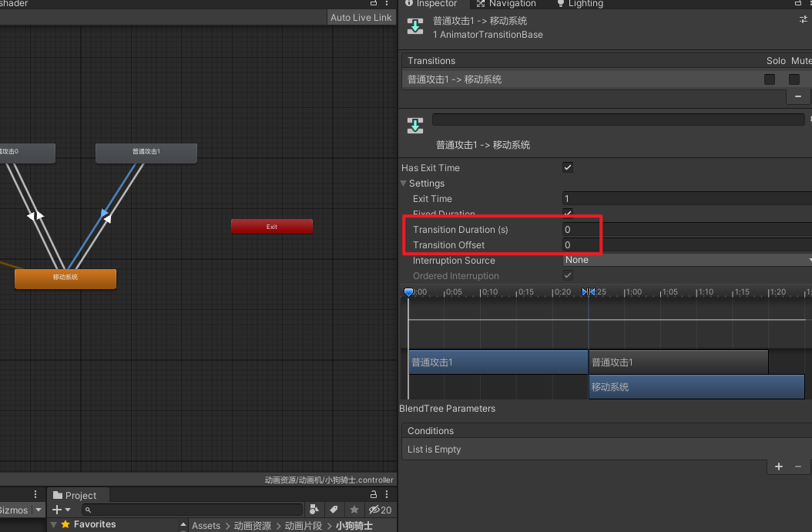The image size is (812, 532).
Task: Select the gray 普通攻击1 clip in timeline
Action: (x=679, y=362)
